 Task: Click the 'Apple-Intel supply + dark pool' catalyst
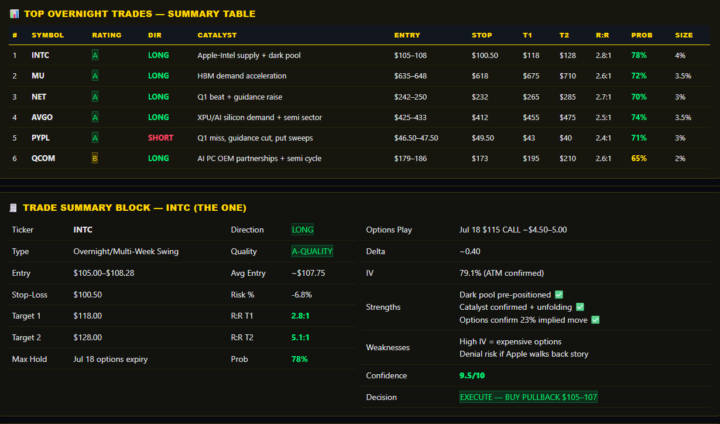(249, 56)
